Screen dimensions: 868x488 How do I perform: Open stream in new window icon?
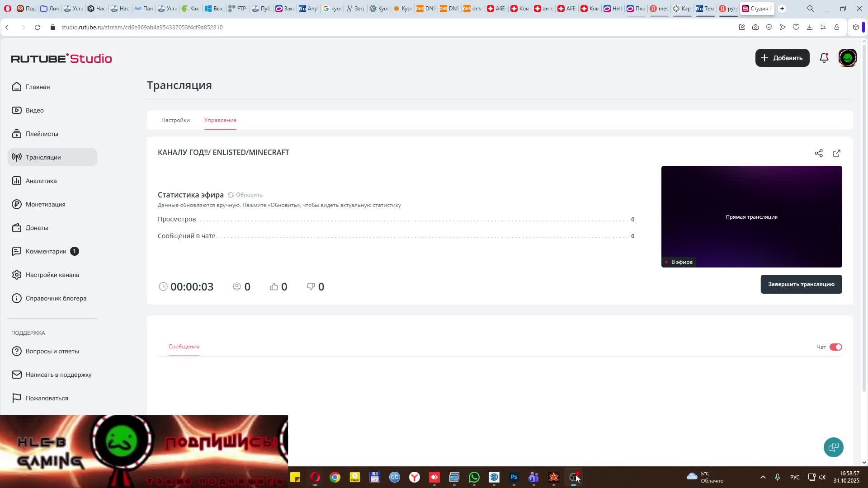pyautogui.click(x=836, y=154)
